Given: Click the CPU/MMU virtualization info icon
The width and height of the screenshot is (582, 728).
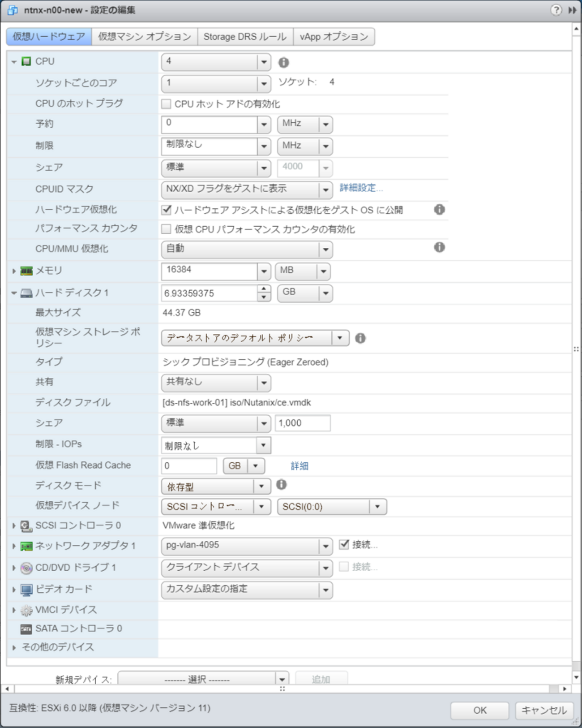Looking at the screenshot, I should 439,247.
